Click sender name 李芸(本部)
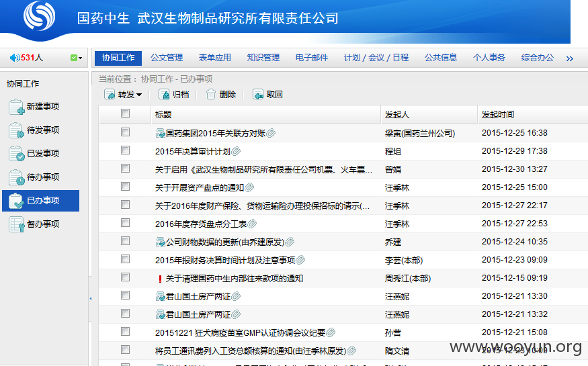588x366 pixels. [403, 261]
